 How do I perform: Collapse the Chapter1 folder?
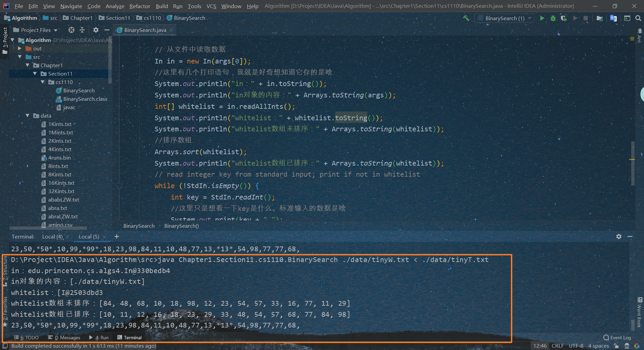click(28, 65)
